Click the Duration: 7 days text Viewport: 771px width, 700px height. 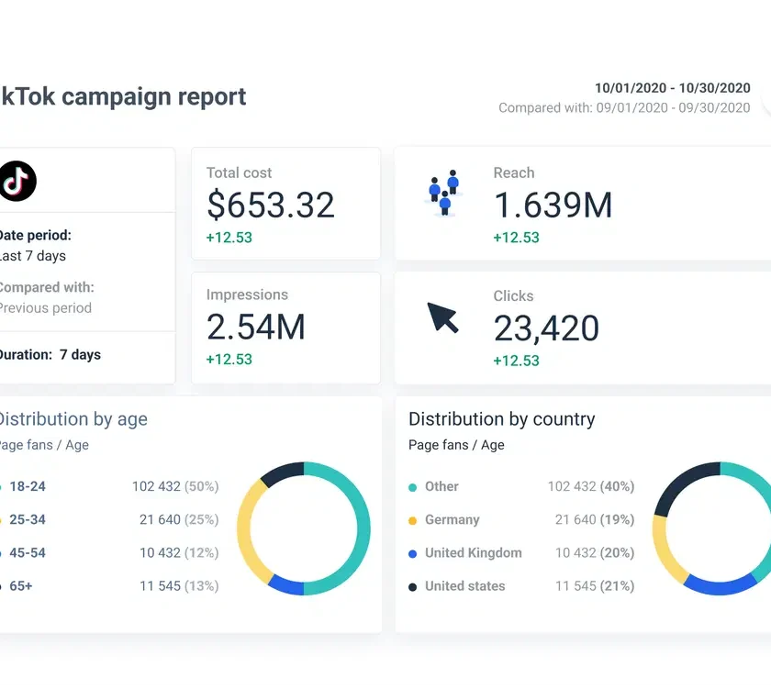[50, 354]
